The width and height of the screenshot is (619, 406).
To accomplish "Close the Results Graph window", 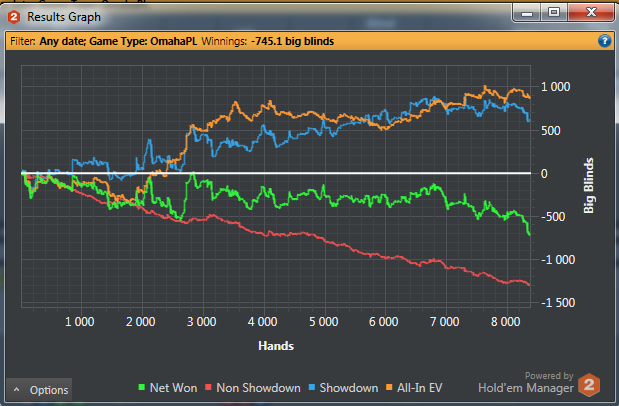I will [x=591, y=13].
